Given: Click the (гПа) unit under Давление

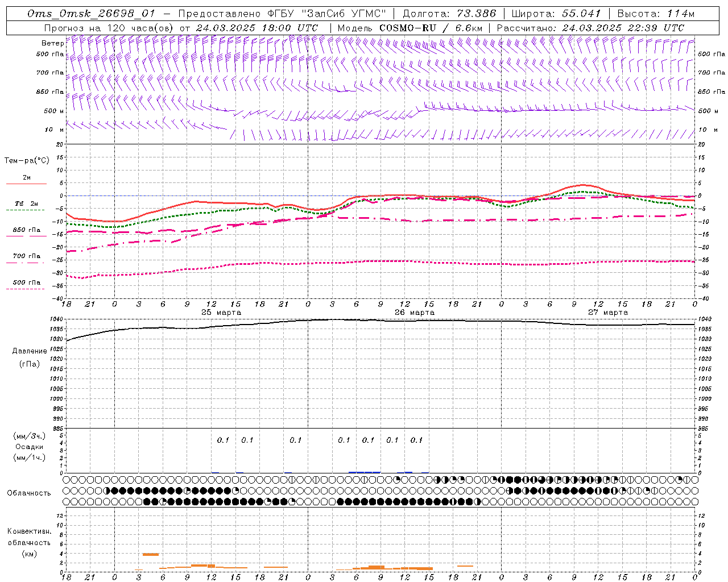Looking at the screenshot, I should coord(30,364).
